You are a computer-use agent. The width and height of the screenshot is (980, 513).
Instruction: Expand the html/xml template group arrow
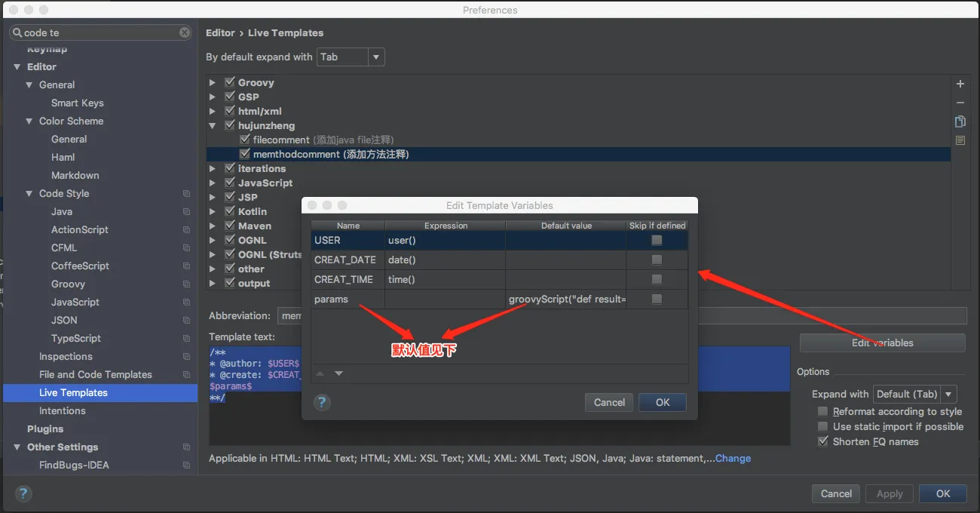click(x=213, y=111)
